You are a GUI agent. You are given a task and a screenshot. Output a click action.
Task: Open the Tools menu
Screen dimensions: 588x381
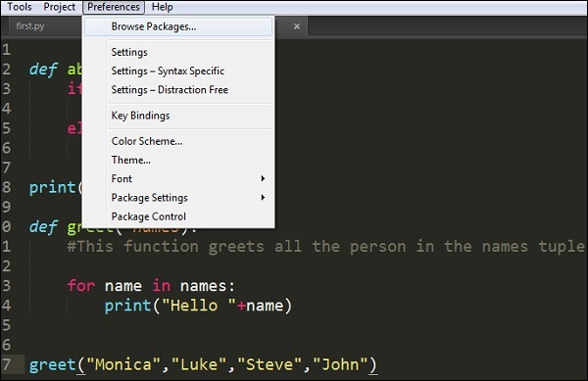click(x=20, y=7)
